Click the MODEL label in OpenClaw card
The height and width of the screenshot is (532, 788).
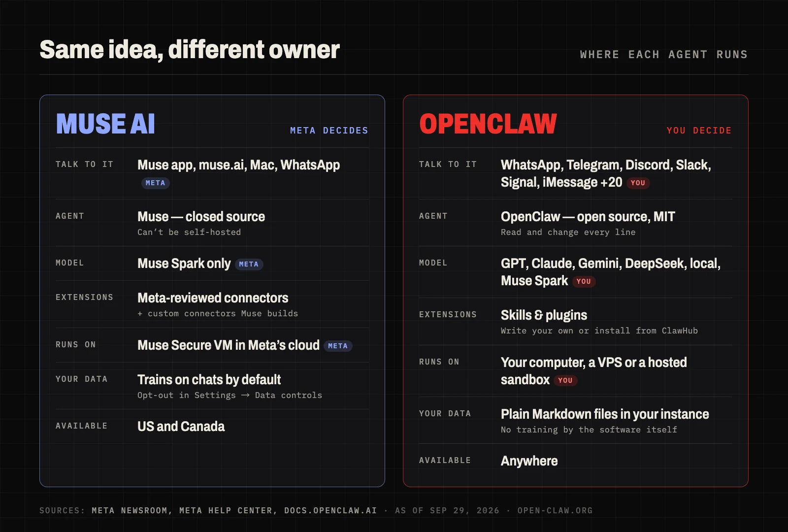pos(433,263)
